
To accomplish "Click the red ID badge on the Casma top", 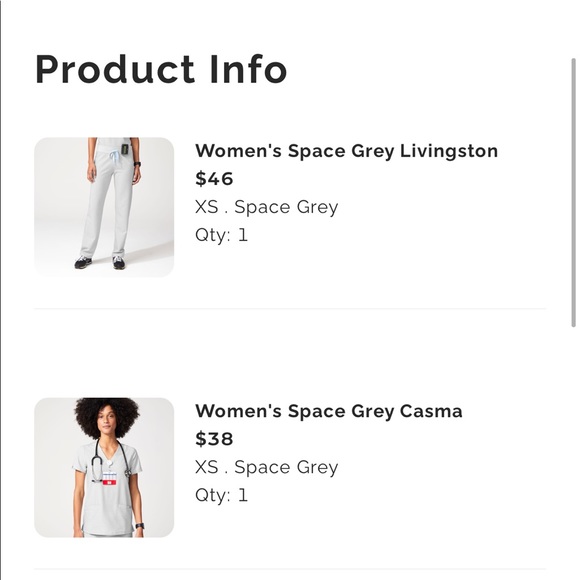I will tap(109, 482).
